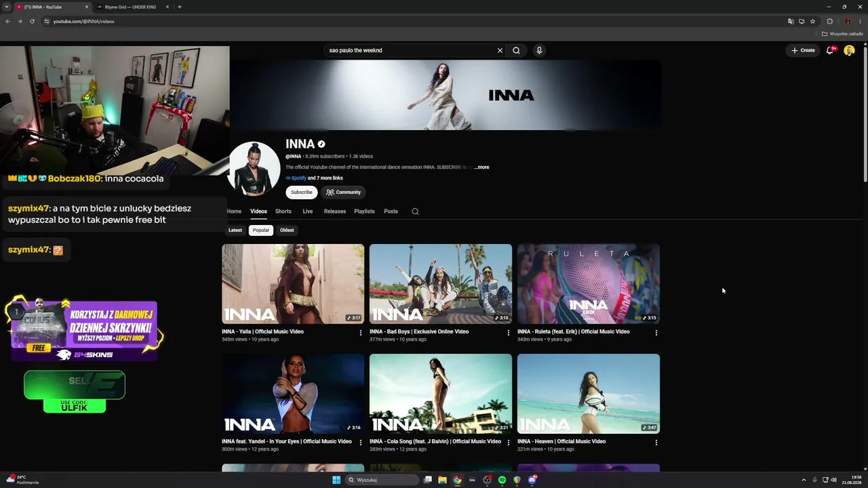Open the Create menu on YouTube
This screenshot has width=868, height=488.
pyautogui.click(x=803, y=50)
